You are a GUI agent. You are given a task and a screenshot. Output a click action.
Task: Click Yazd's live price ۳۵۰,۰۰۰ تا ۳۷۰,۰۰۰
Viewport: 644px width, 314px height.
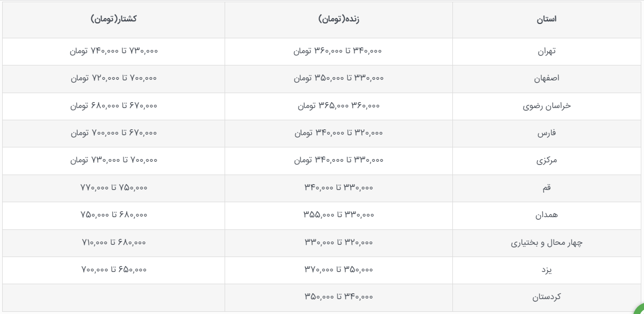(x=338, y=269)
